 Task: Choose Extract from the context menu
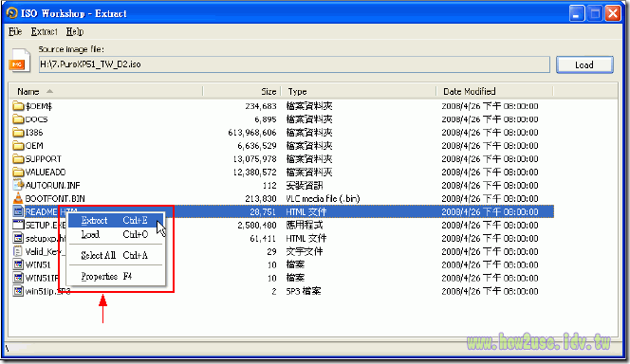click(116, 220)
